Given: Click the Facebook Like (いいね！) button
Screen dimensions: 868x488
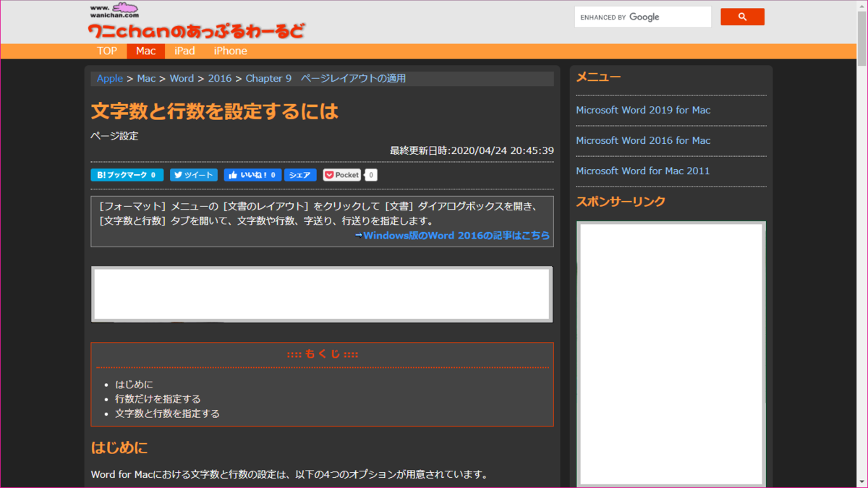Looking at the screenshot, I should 252,175.
